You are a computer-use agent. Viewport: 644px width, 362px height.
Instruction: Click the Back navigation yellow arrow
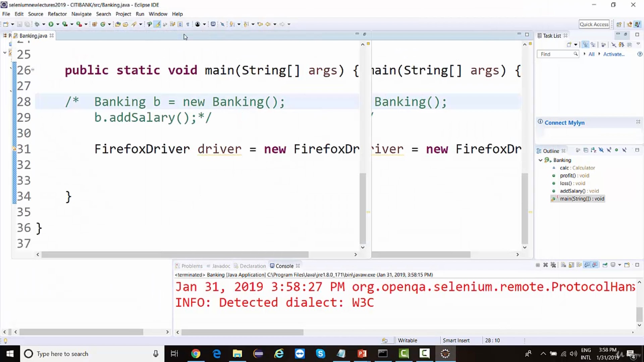268,24
